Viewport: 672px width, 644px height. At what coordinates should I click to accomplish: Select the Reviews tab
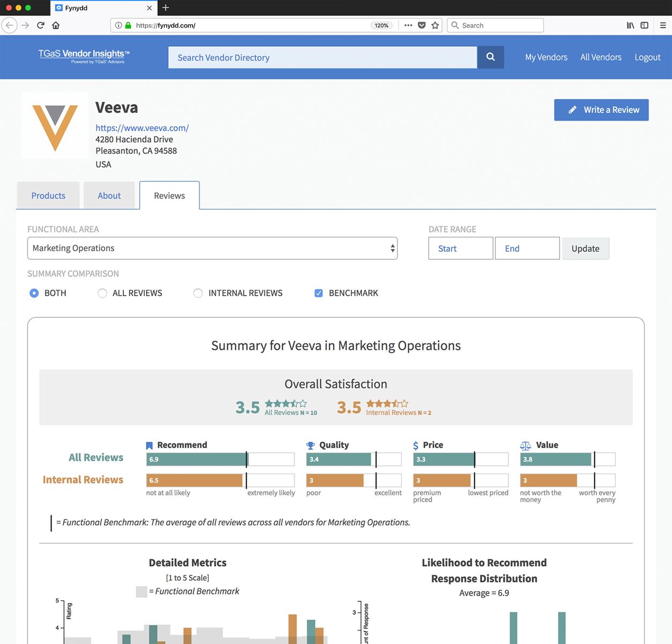click(x=169, y=195)
